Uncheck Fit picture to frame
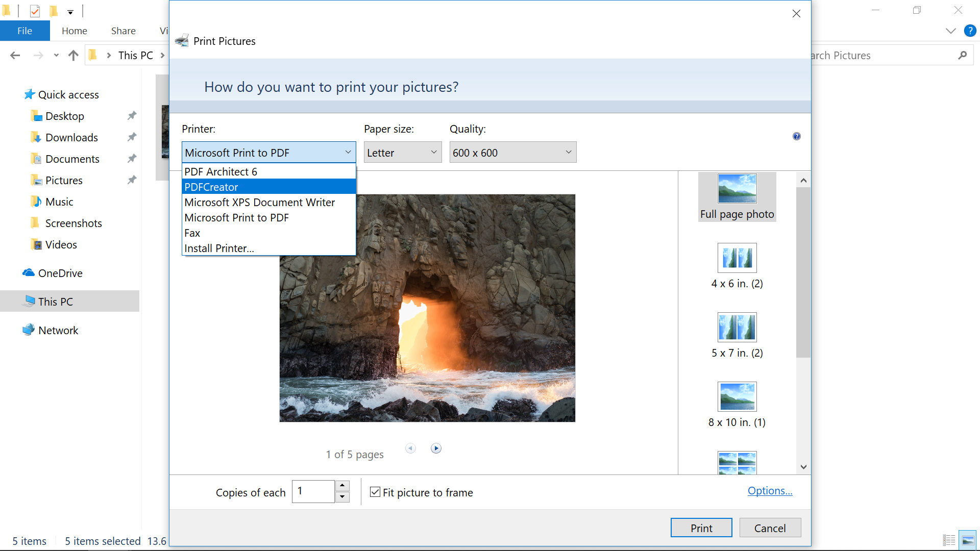Viewport: 980px width, 551px height. (375, 492)
